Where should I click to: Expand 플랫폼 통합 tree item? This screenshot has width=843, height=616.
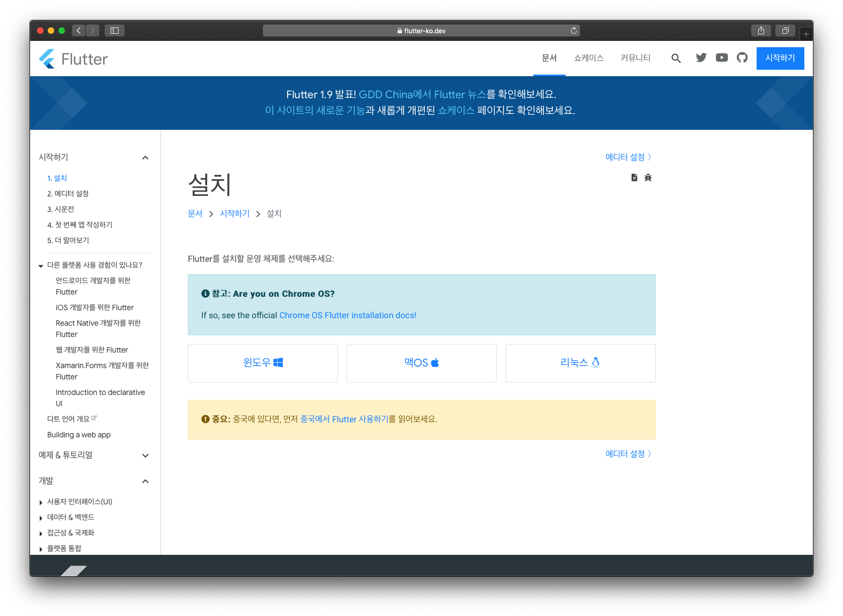[x=41, y=549]
